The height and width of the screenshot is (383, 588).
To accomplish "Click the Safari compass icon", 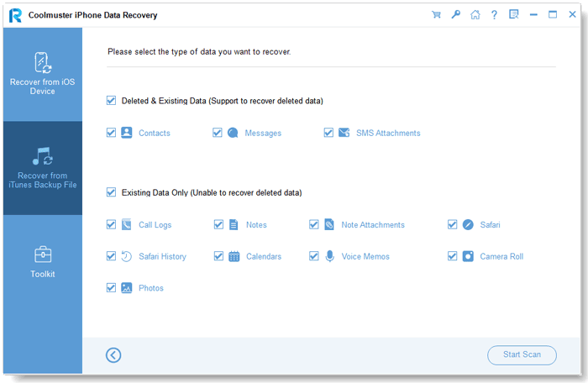I will tap(468, 225).
